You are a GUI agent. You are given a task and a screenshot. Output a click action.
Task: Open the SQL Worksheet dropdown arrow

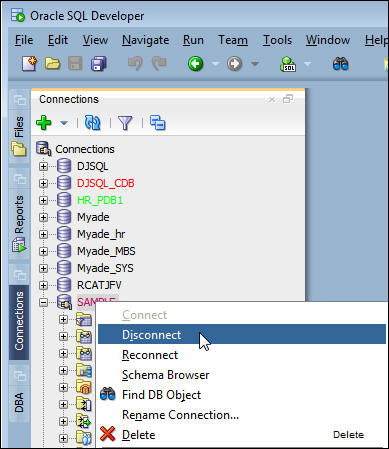[307, 63]
